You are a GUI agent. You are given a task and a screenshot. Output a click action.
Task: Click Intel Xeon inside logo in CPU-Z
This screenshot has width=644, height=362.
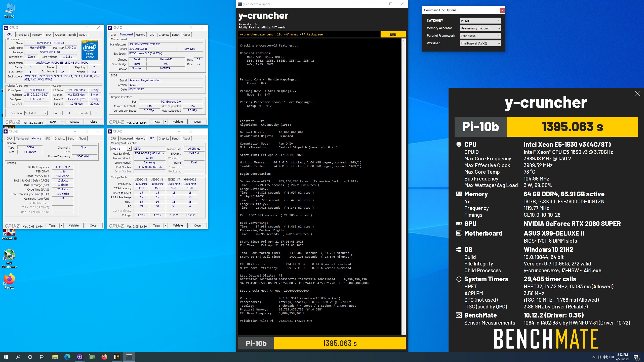click(90, 50)
